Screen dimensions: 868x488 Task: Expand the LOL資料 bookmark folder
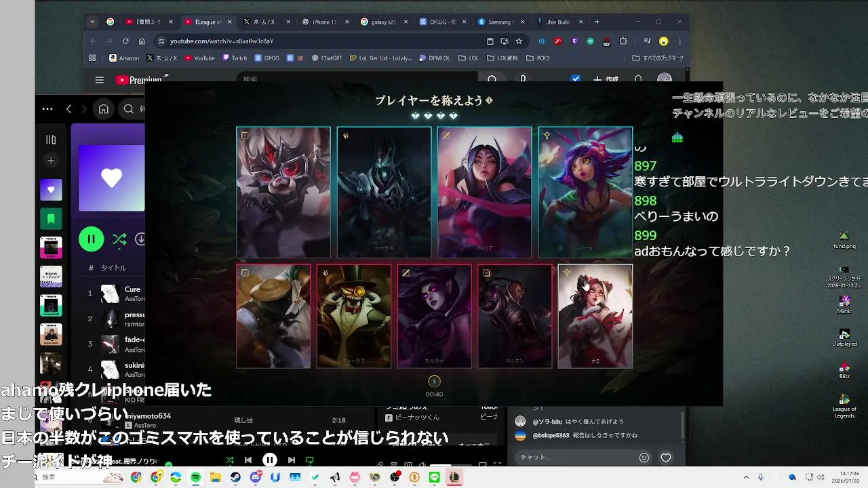click(x=502, y=58)
